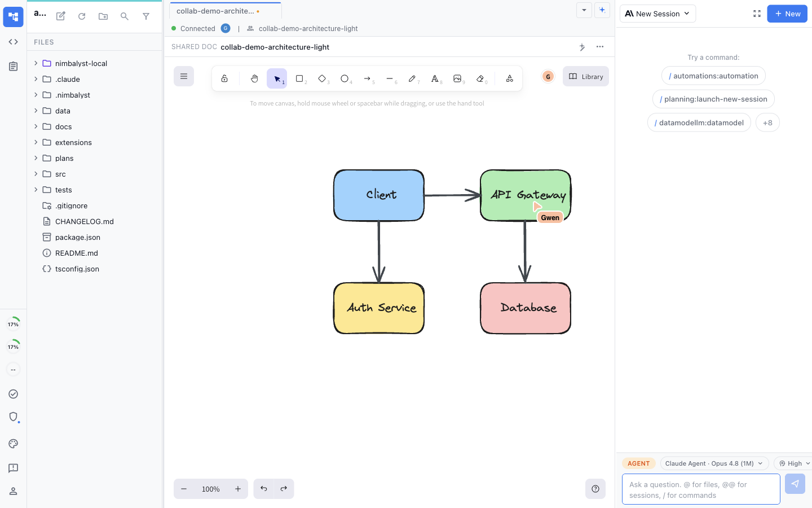Image resolution: width=812 pixels, height=508 pixels.
Task: Open the CHANGELOG.md file
Action: pyautogui.click(x=95, y=221)
